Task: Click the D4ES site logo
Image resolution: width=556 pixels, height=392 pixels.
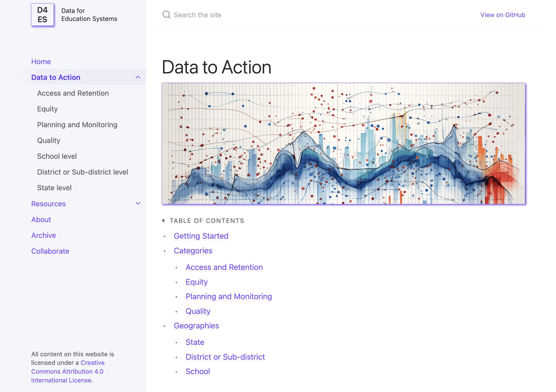Action: click(42, 15)
